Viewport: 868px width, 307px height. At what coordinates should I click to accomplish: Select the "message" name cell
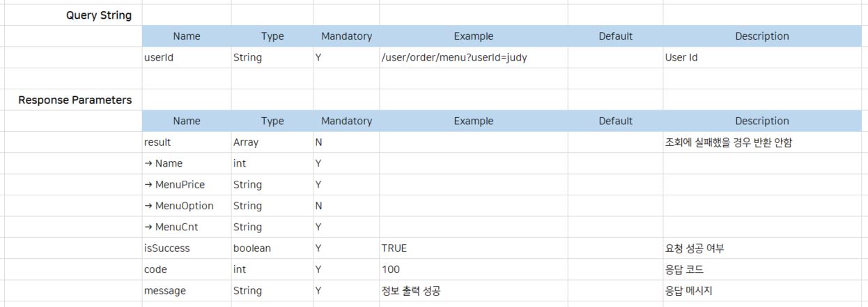(164, 291)
